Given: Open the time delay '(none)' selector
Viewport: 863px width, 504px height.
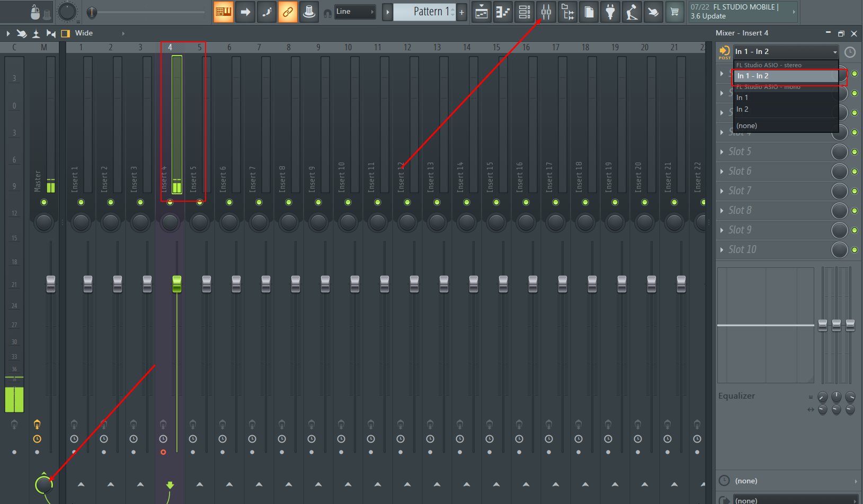Looking at the screenshot, I should (796, 481).
